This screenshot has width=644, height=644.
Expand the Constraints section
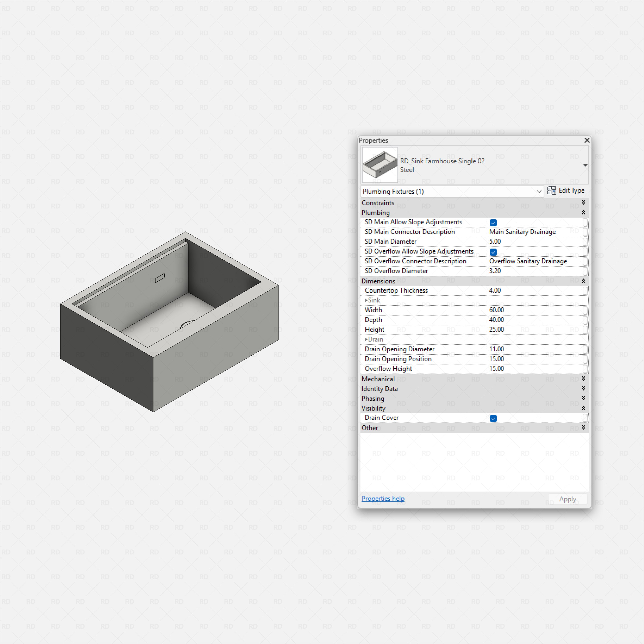[583, 202]
